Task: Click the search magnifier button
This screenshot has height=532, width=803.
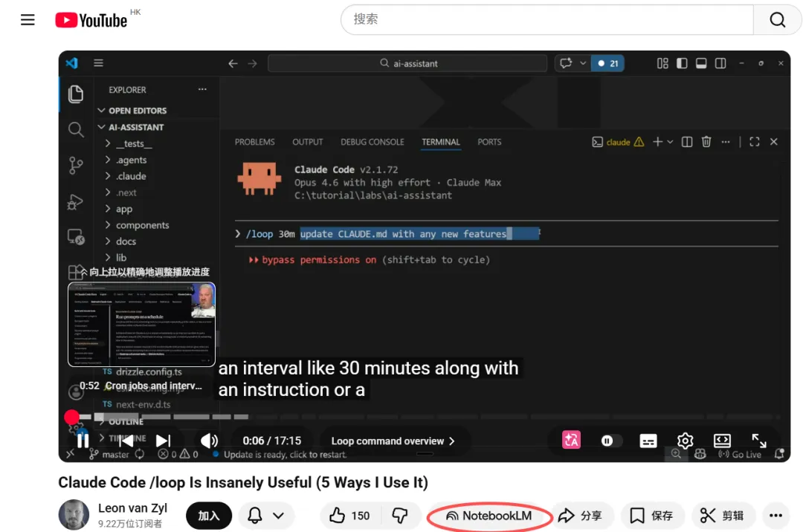Action: (x=778, y=19)
